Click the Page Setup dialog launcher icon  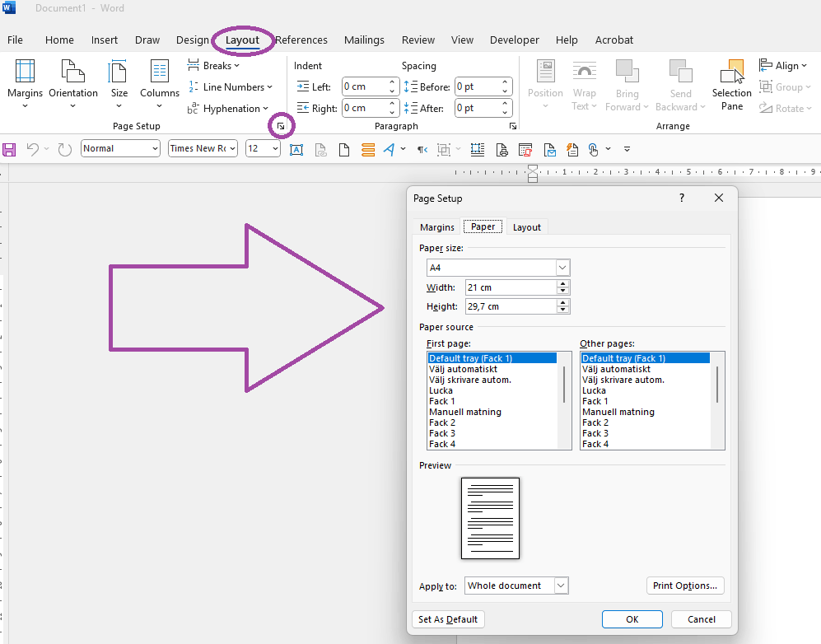coord(281,126)
